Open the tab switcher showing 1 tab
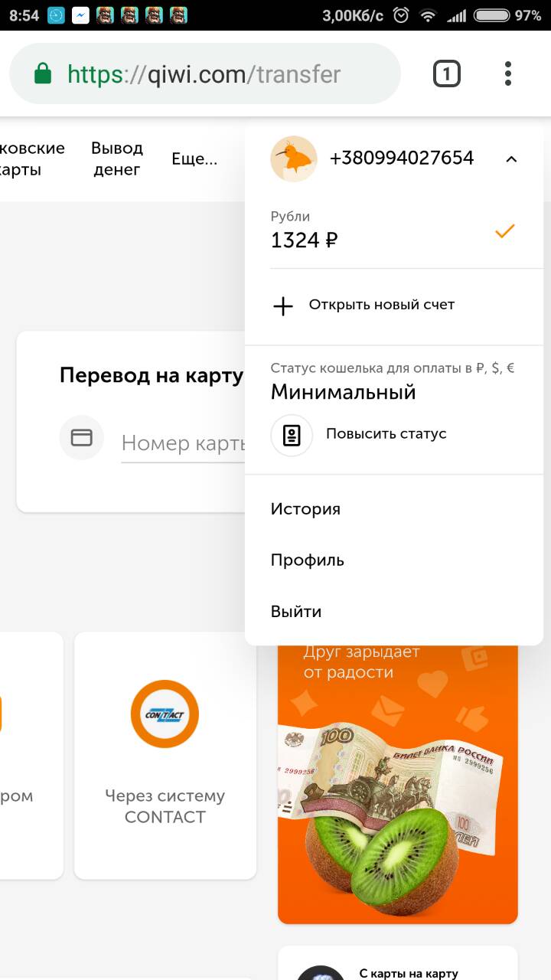The width and height of the screenshot is (551, 980). point(447,73)
